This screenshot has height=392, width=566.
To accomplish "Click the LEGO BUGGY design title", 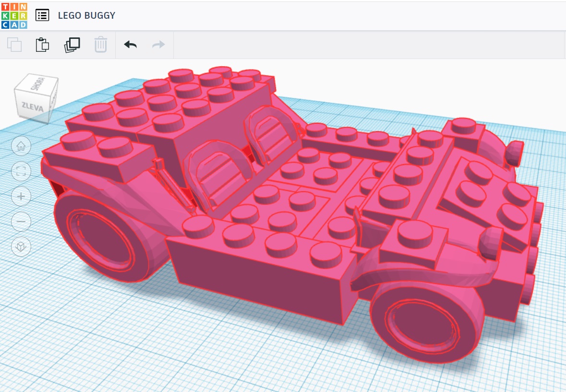I will pyautogui.click(x=86, y=15).
